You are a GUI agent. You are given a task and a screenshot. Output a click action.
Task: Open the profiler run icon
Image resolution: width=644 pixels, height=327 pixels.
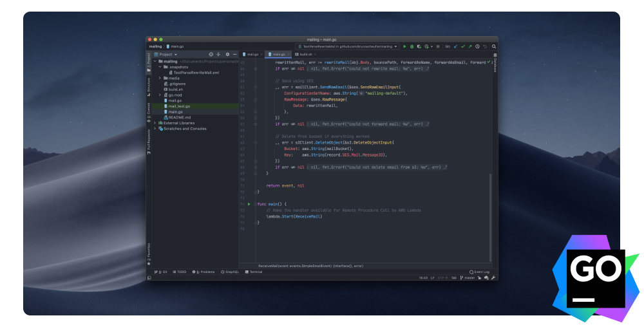(x=426, y=46)
